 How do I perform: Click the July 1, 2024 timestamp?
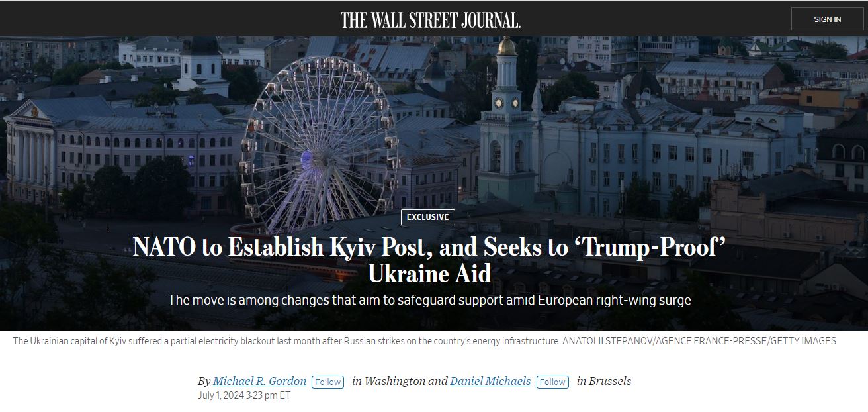coord(244,395)
